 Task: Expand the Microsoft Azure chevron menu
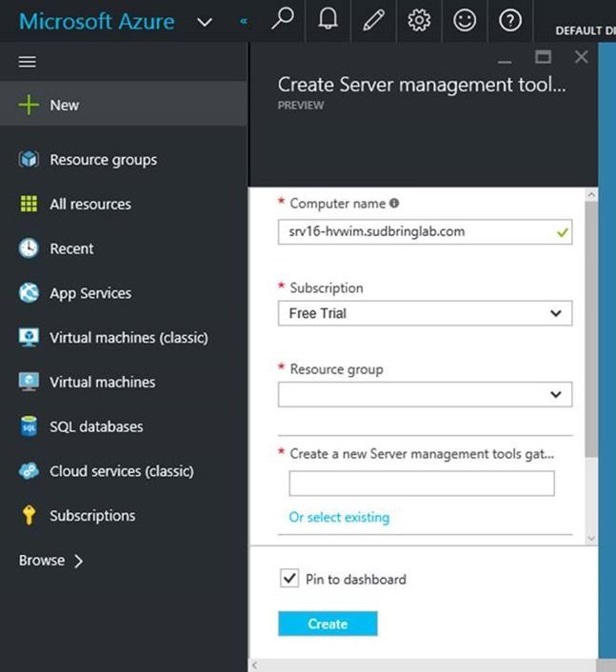coord(205,22)
